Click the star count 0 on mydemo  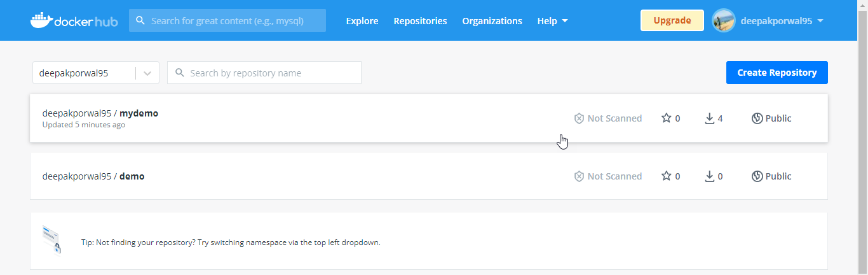tap(677, 118)
